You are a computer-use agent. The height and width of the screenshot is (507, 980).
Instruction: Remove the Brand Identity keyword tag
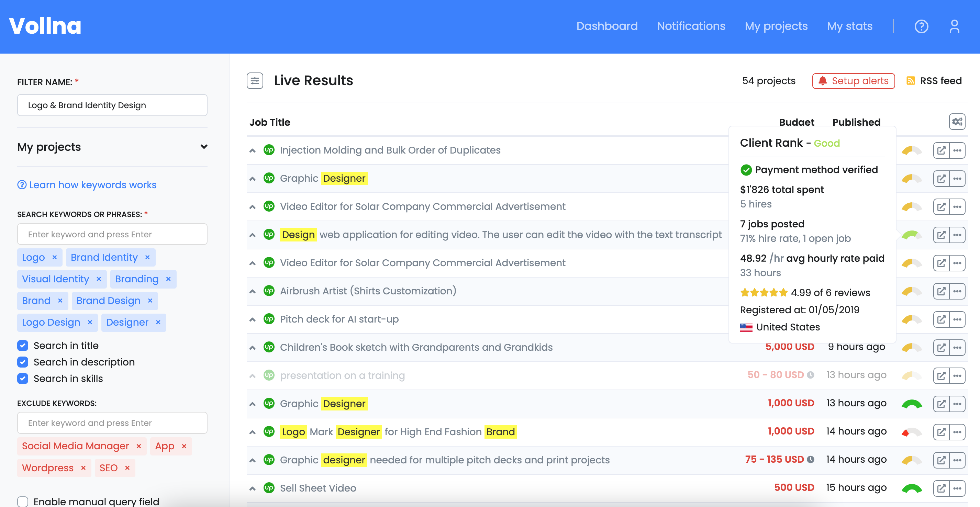click(148, 258)
